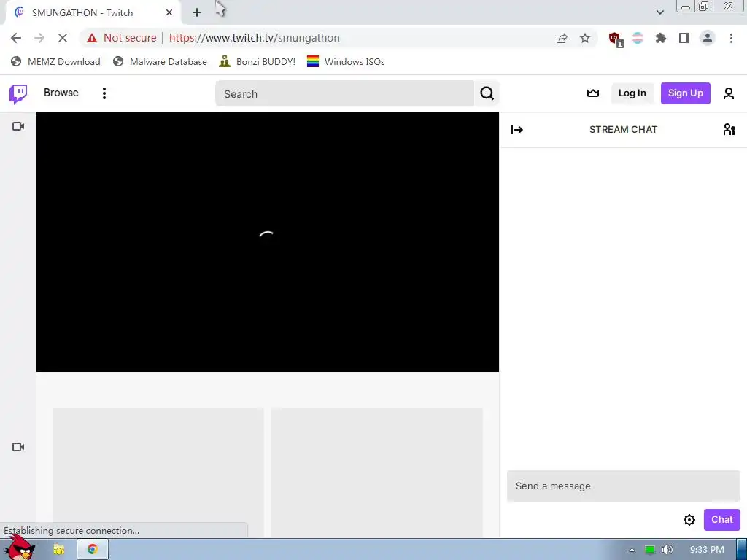
Task: Bookmark this tab with star icon
Action: tap(585, 38)
